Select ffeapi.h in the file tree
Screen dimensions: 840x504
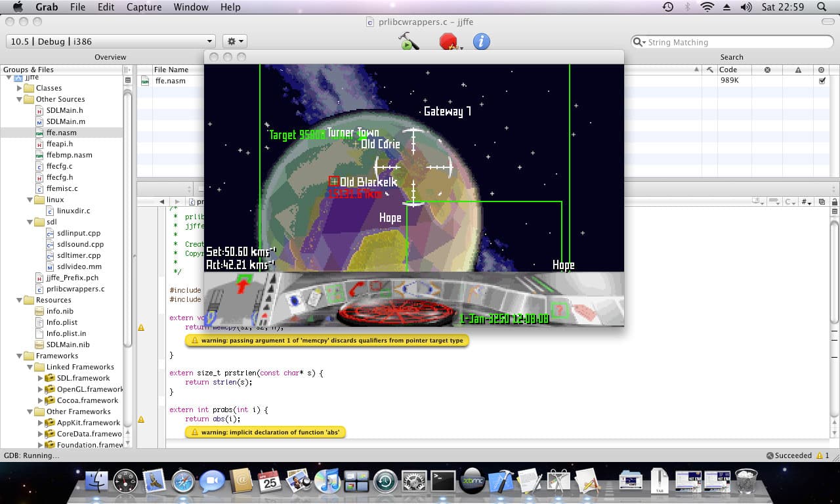click(59, 144)
